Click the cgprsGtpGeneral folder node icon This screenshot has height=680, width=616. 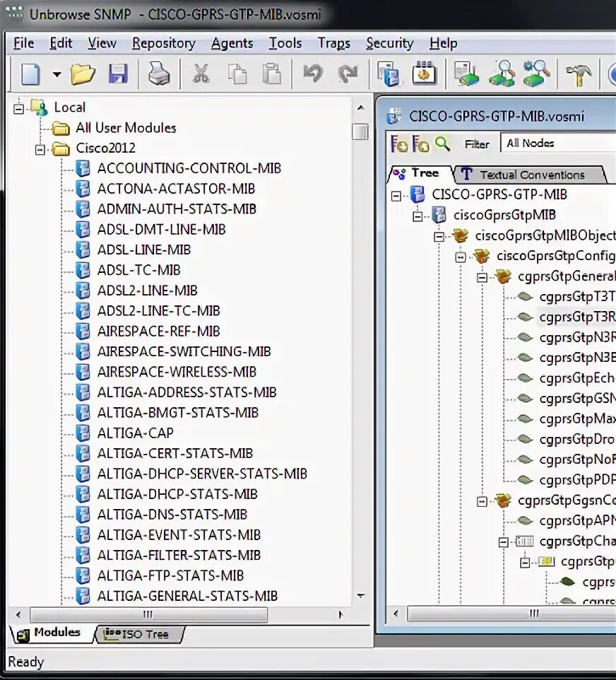pyautogui.click(x=503, y=276)
